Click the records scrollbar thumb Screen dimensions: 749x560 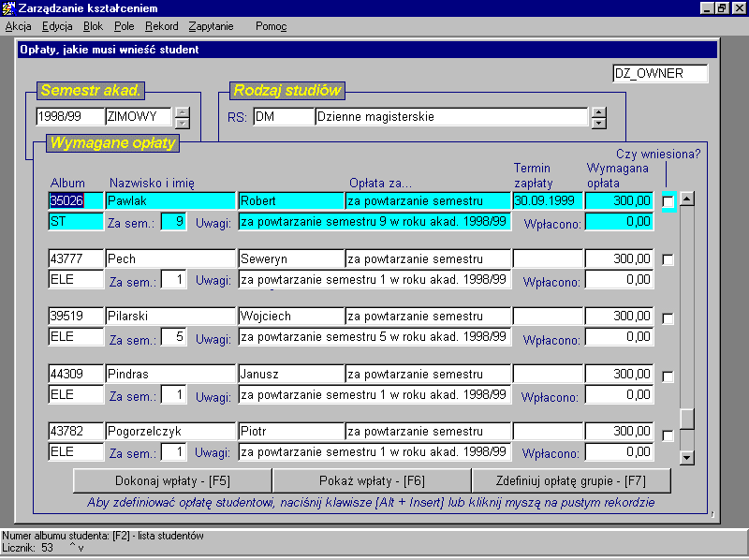click(x=687, y=419)
